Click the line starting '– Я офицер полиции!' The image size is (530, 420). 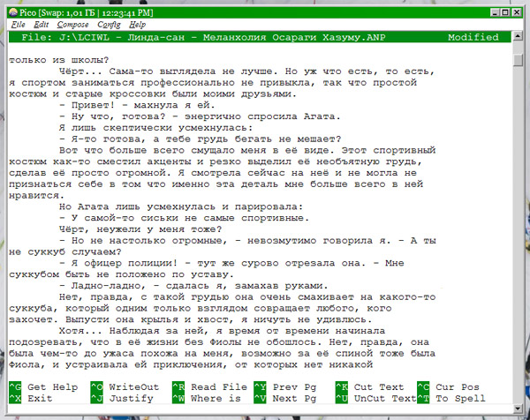(x=231, y=263)
